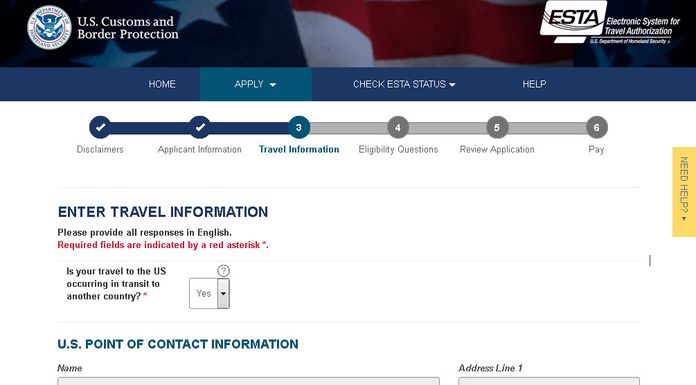Click the U.S. POINT OF CONTACT INFORMATION heading

[178, 344]
